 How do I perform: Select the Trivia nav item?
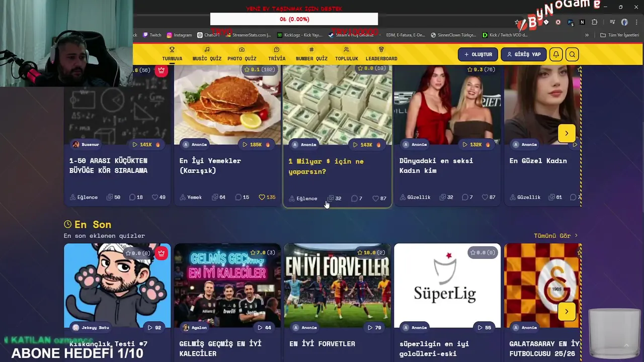tap(277, 54)
